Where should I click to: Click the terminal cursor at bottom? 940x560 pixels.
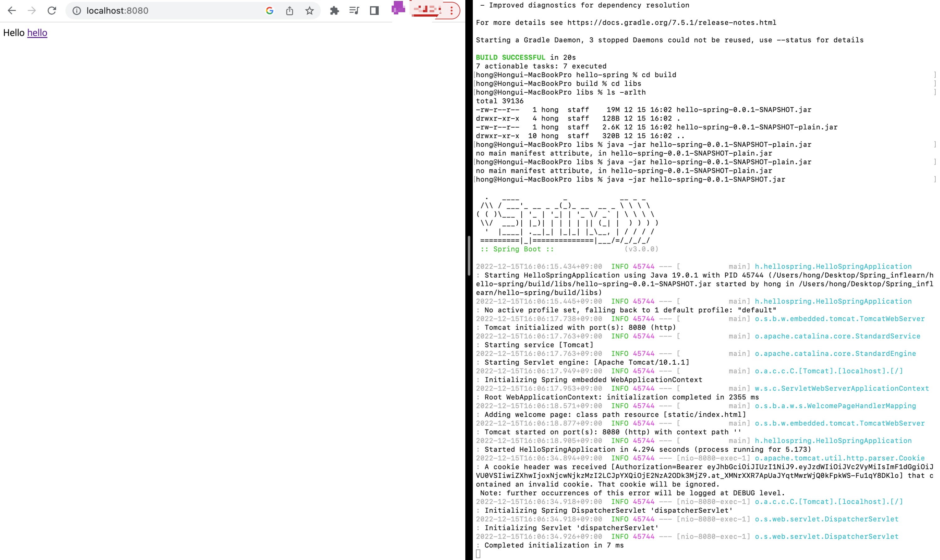click(478, 554)
